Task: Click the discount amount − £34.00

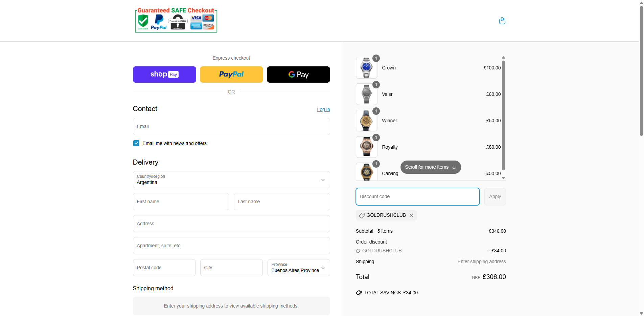Action: tap(497, 251)
